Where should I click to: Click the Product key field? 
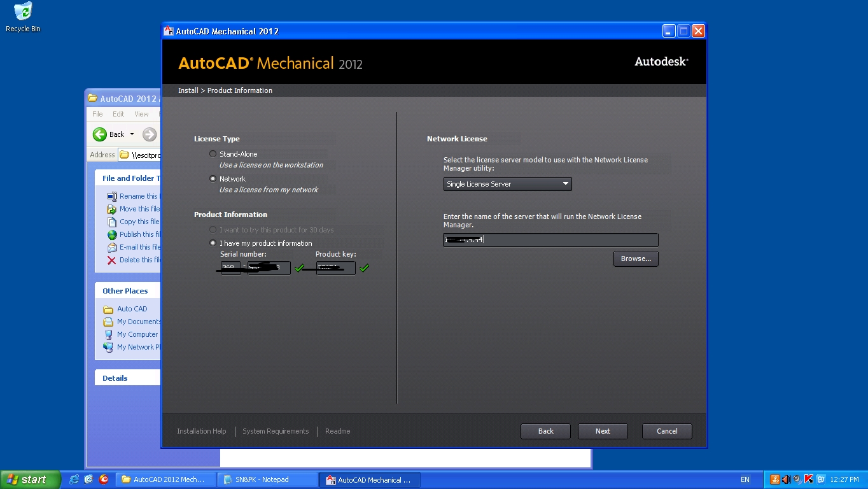coord(335,268)
